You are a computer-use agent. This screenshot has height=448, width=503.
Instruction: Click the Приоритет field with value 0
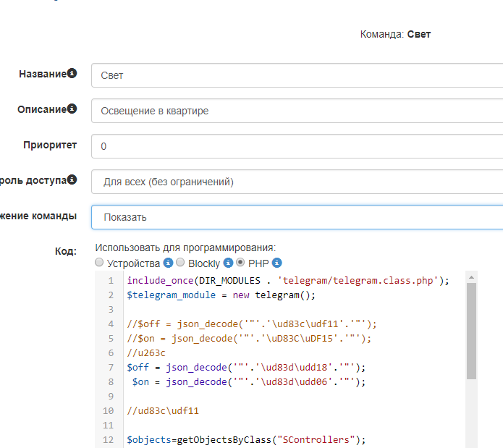[297, 146]
